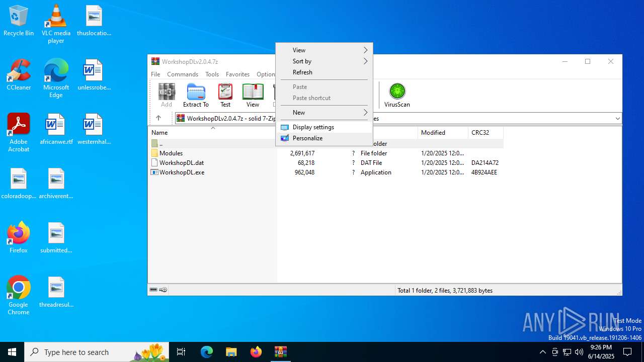Choose Personalize in the context menu

point(324,138)
